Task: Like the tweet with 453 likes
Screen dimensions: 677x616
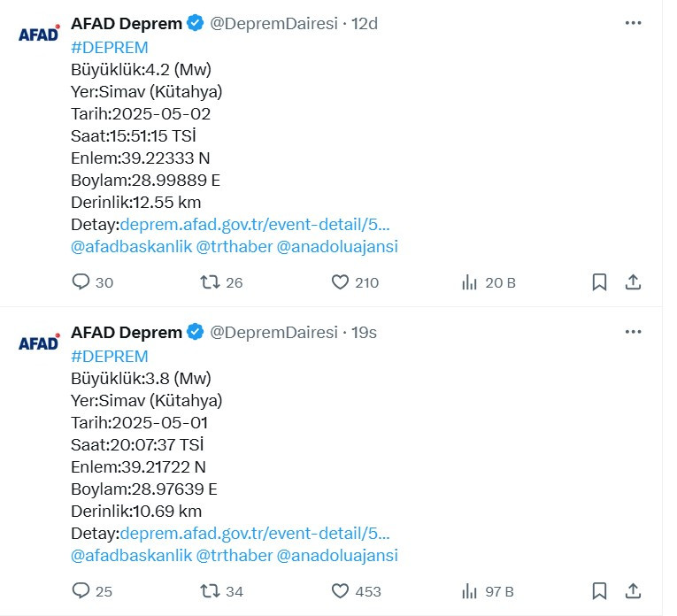Action: tap(357, 591)
